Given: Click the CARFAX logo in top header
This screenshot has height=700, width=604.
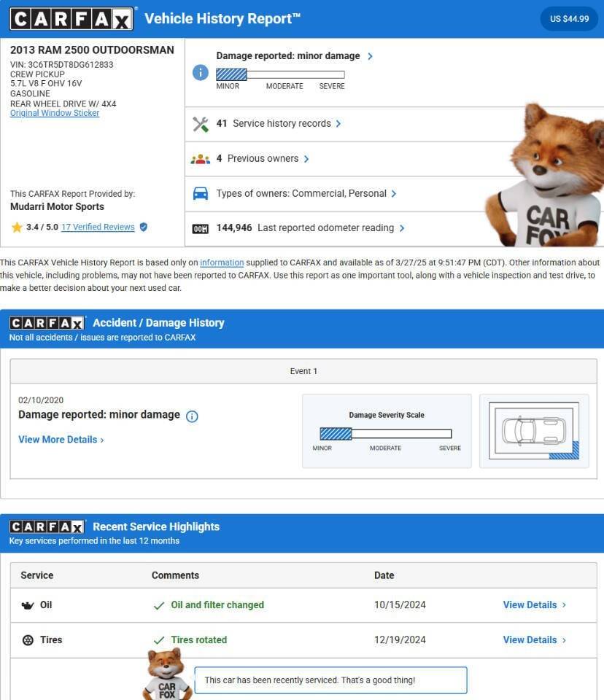Looking at the screenshot, I should [x=71, y=19].
